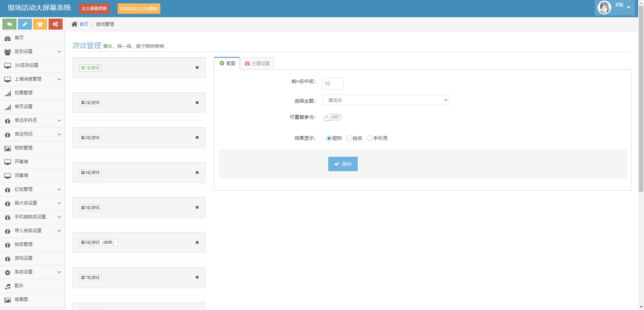Click the home icon in the breadcrumb
Image resolution: width=644 pixels, height=310 pixels.
(74, 24)
